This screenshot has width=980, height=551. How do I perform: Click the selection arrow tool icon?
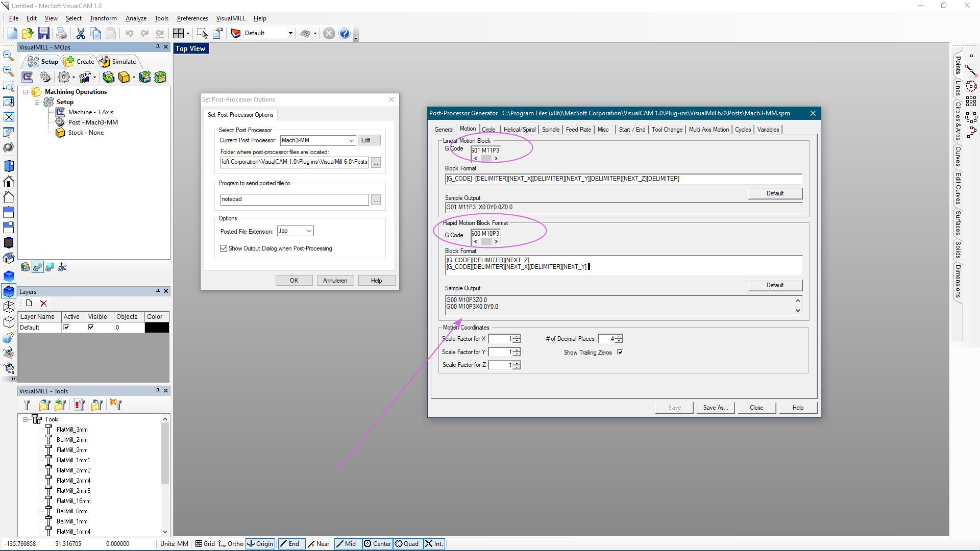point(202,34)
